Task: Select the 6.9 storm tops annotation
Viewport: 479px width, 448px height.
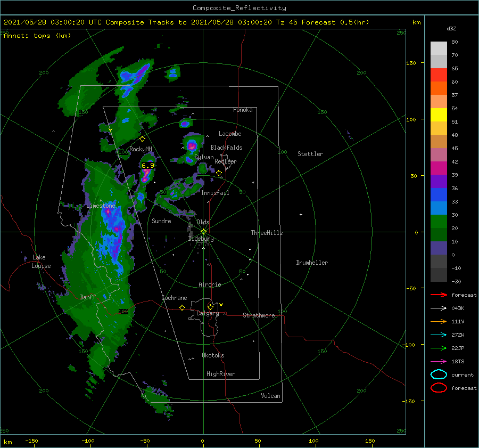Action: [x=148, y=166]
